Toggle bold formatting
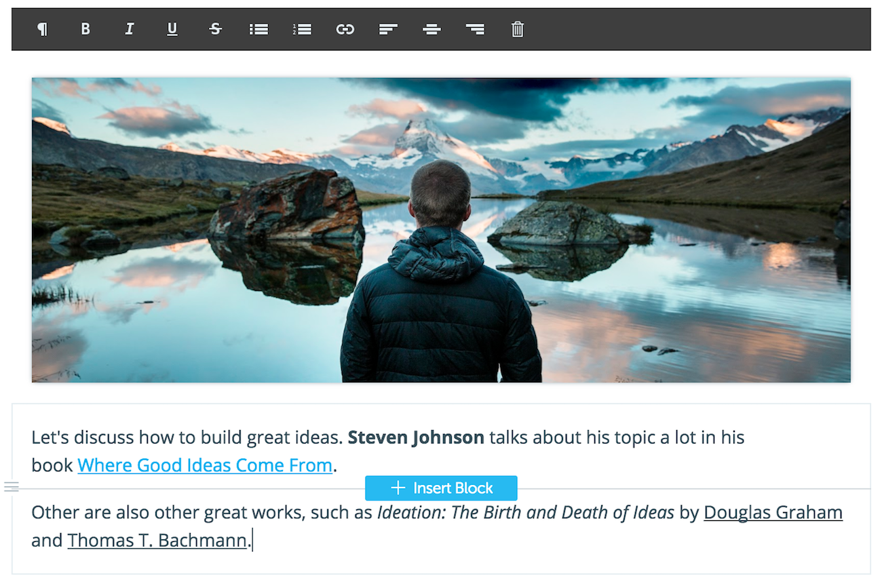The image size is (882, 588). coord(85,29)
